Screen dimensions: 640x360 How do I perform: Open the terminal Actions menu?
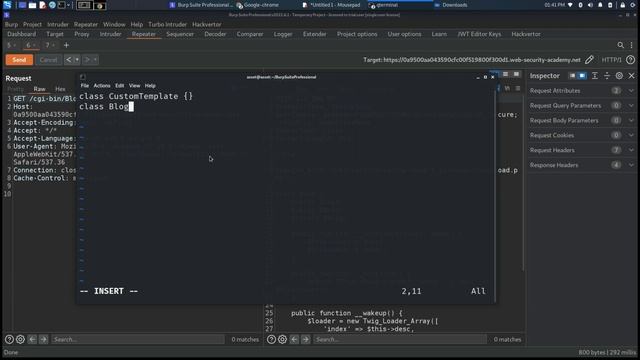point(102,86)
